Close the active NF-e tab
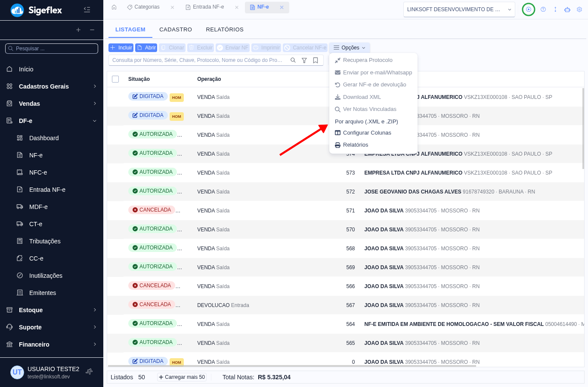588x387 pixels. coord(282,7)
